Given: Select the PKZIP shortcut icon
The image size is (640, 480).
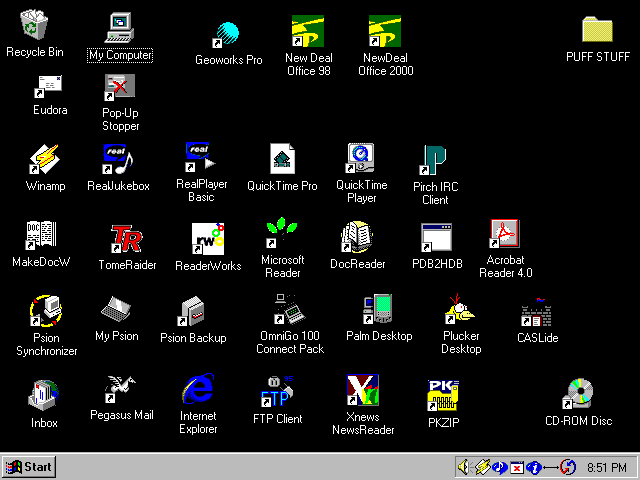Looking at the screenshot, I should 441,395.
